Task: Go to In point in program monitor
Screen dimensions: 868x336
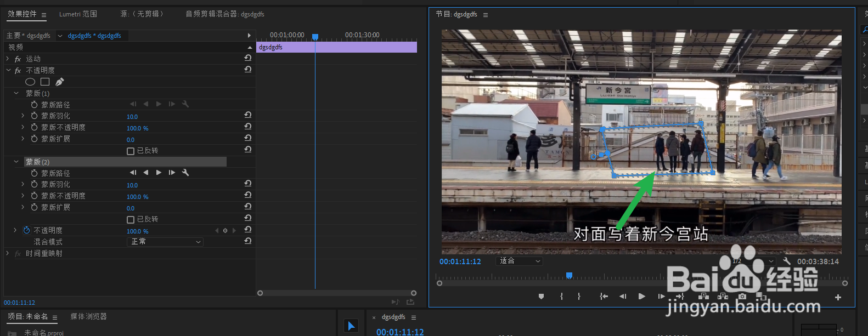Action: click(604, 297)
